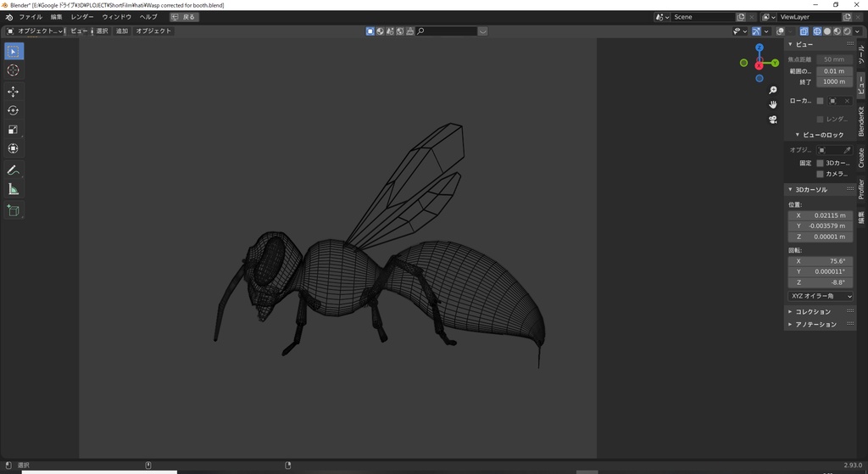Open the XYZ オイラー角 rotation mode dropdown
This screenshot has height=474, width=868.
pos(820,296)
